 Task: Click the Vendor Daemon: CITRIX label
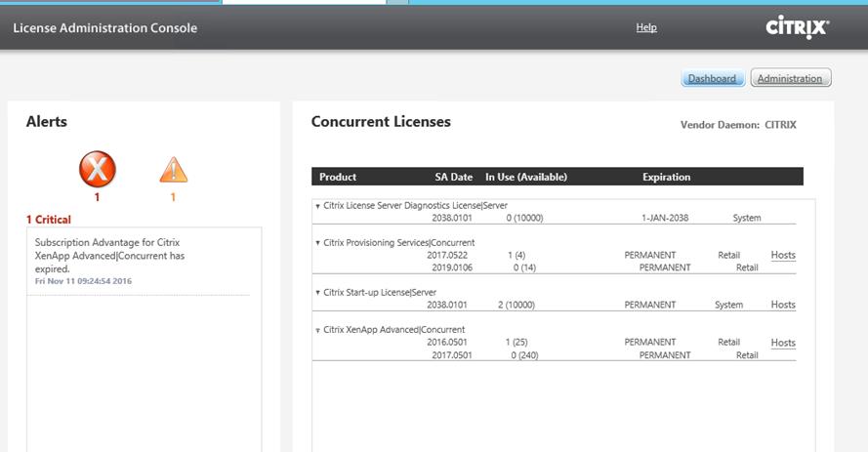point(738,125)
